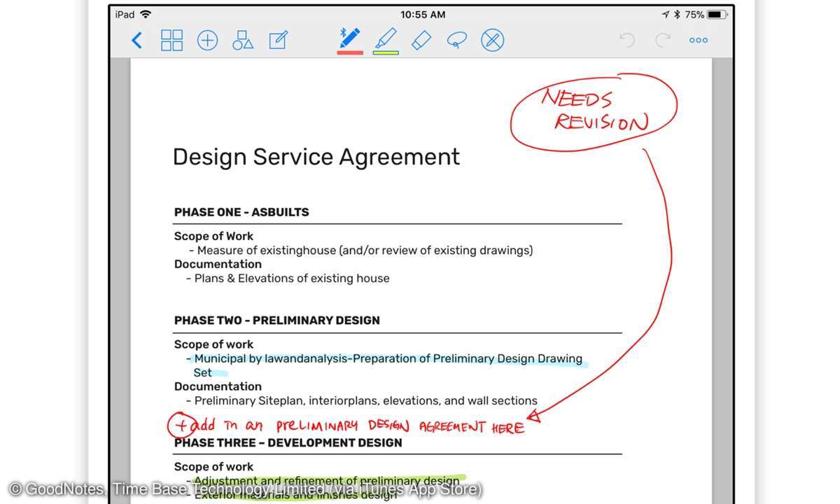
Task: Select the shapes tool
Action: [x=243, y=41]
